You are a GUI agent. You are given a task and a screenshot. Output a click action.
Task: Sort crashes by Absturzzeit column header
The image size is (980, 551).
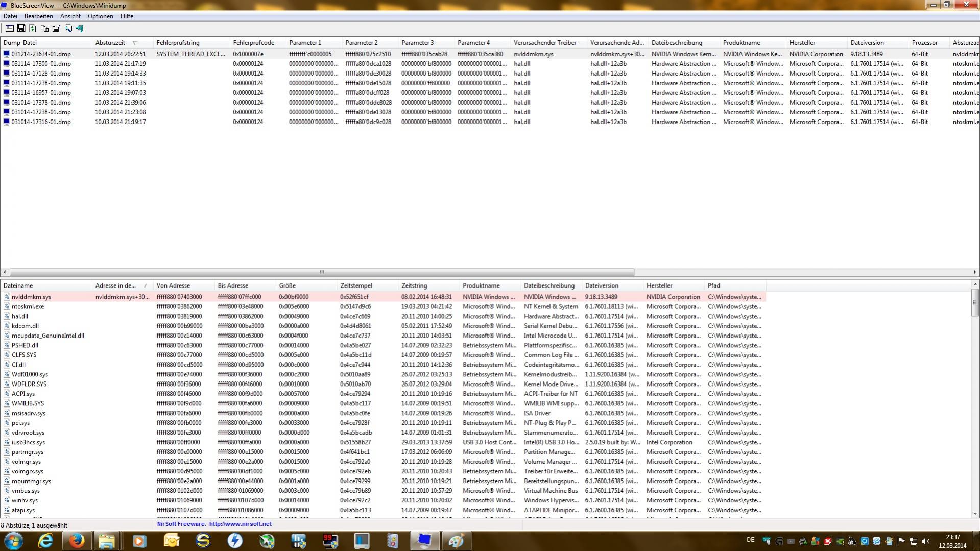(123, 43)
